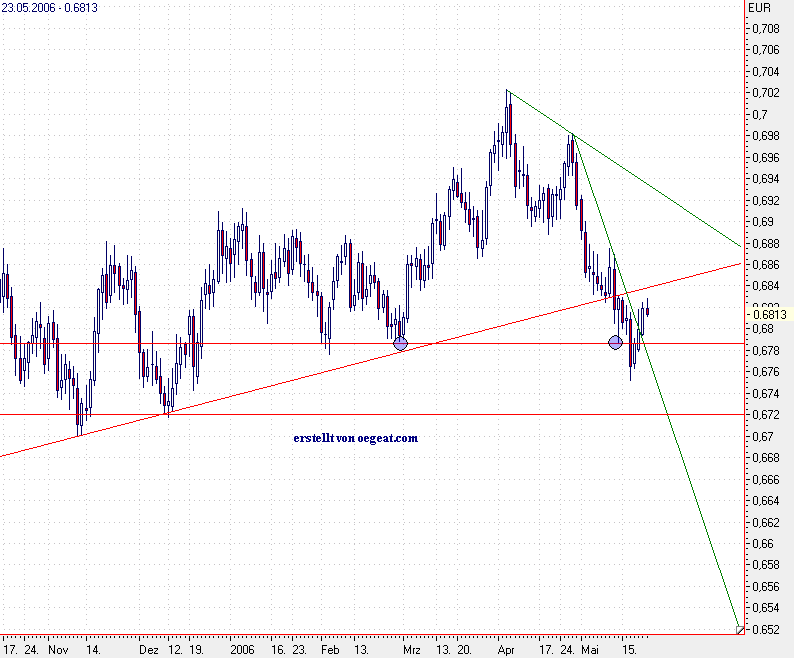Click the Mai label on time axis
The height and width of the screenshot is (658, 794).
[x=590, y=649]
